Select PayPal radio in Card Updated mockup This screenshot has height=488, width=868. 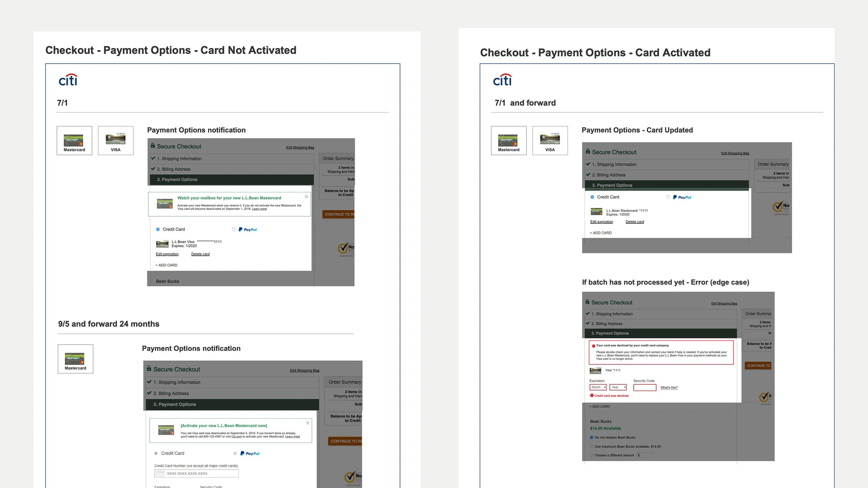(668, 197)
